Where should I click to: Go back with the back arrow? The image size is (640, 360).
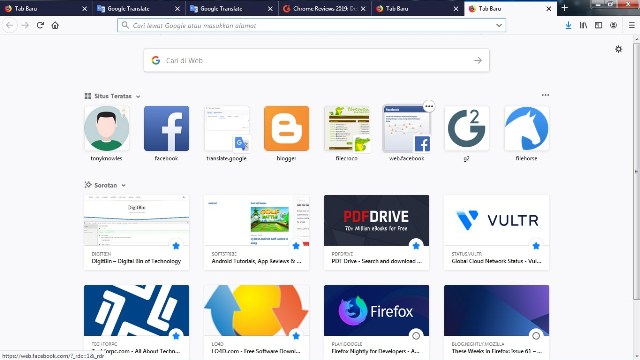(9, 25)
